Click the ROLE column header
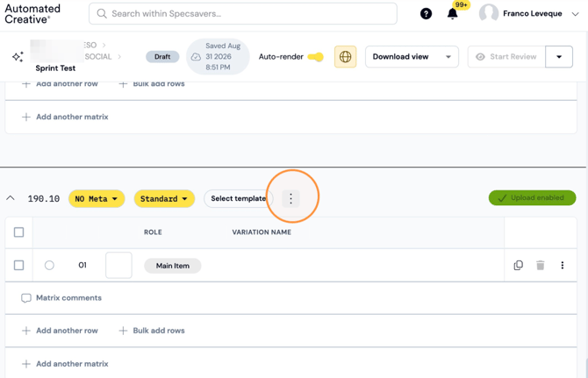 (x=153, y=232)
